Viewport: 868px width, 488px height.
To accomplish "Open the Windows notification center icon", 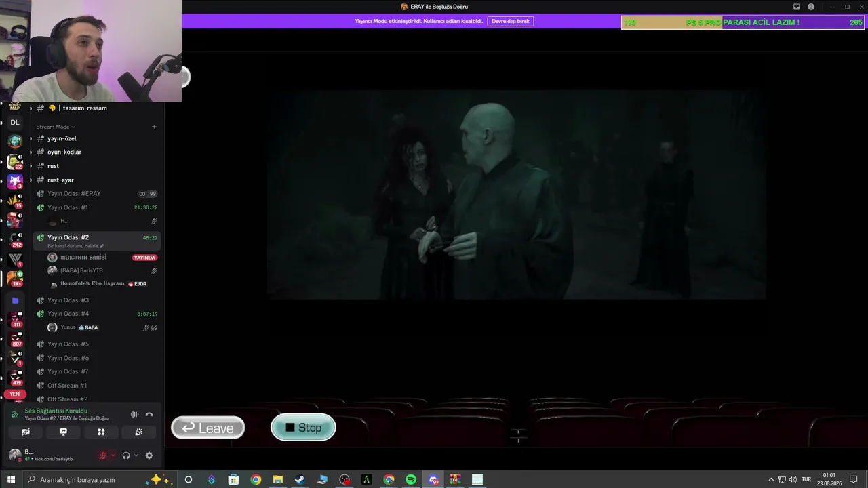I will [x=854, y=480].
